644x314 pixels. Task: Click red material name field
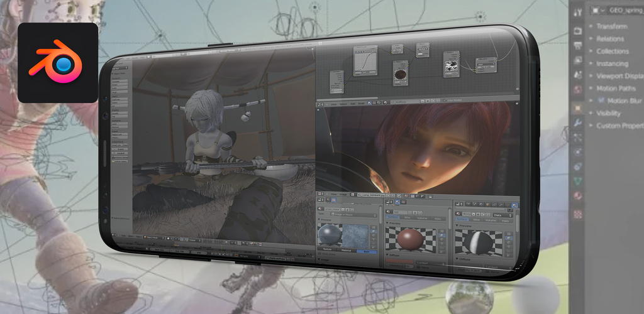(400, 212)
